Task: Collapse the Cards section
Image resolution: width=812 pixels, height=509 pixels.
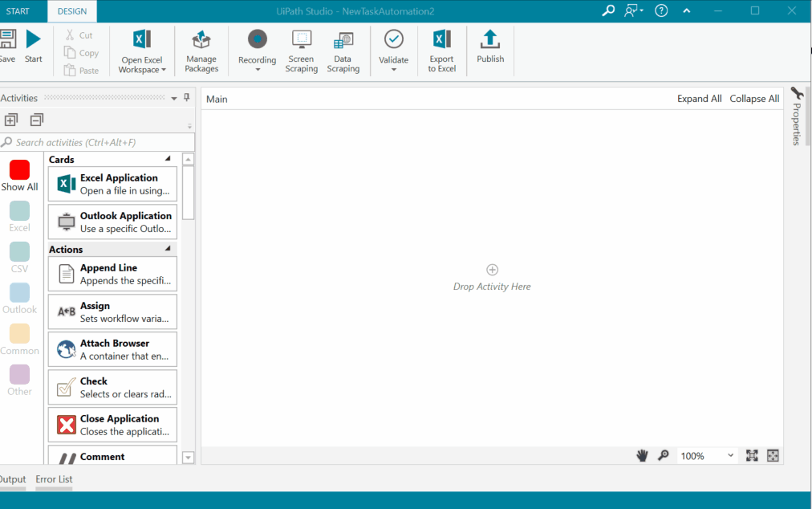Action: coord(167,159)
